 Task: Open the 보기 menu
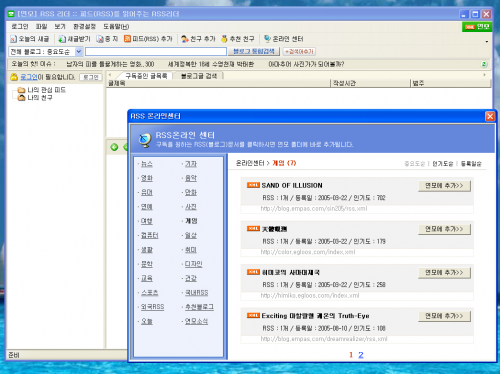pyautogui.click(x=60, y=26)
